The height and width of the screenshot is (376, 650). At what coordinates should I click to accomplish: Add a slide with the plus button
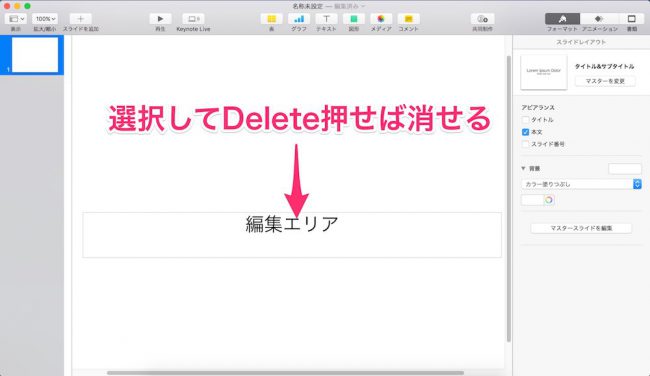point(80,19)
